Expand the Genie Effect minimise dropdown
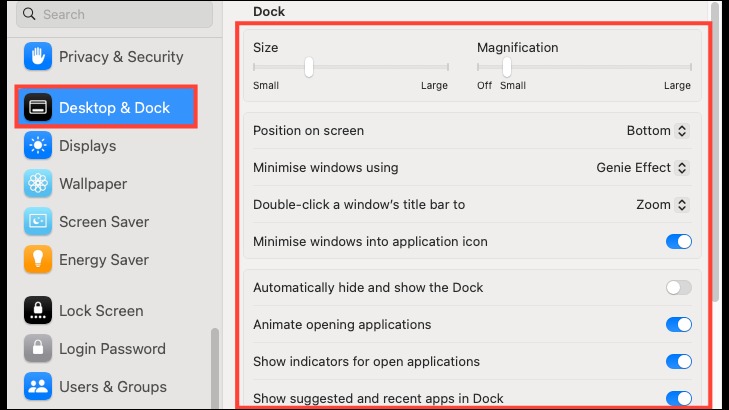The width and height of the screenshot is (729, 410). click(643, 168)
